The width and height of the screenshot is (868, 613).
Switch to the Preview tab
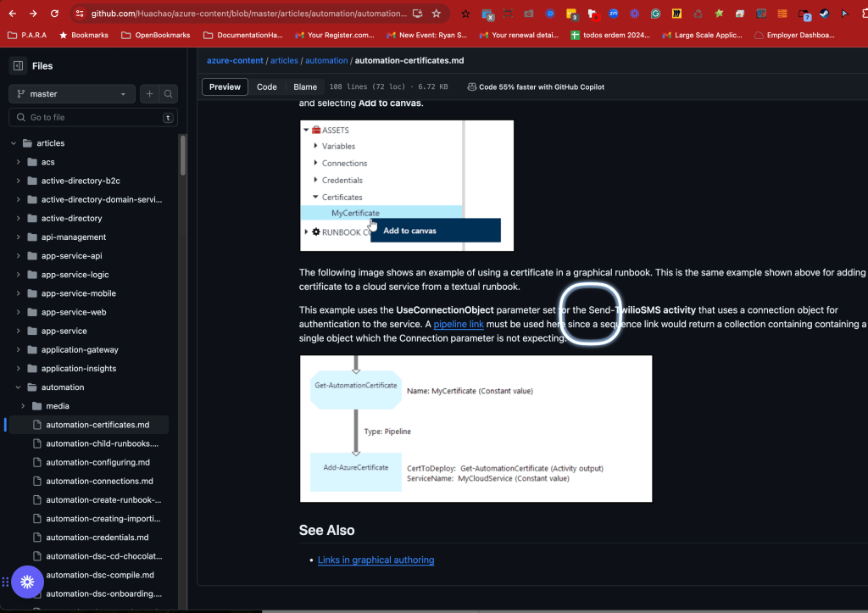225,87
